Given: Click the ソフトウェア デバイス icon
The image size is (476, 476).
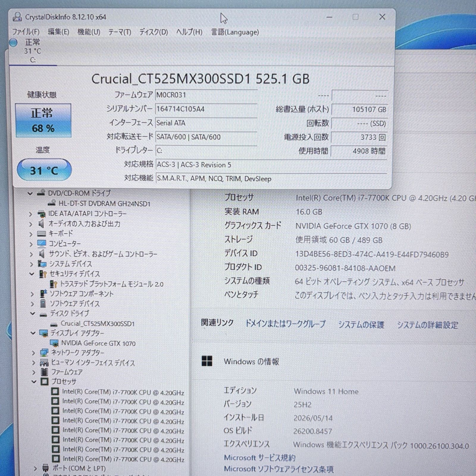Looking at the screenshot, I should [43, 303].
